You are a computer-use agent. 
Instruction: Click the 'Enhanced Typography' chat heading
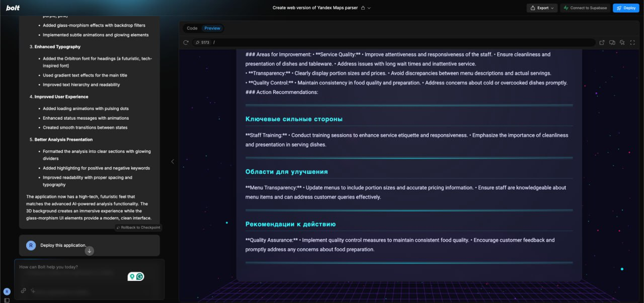point(57,47)
